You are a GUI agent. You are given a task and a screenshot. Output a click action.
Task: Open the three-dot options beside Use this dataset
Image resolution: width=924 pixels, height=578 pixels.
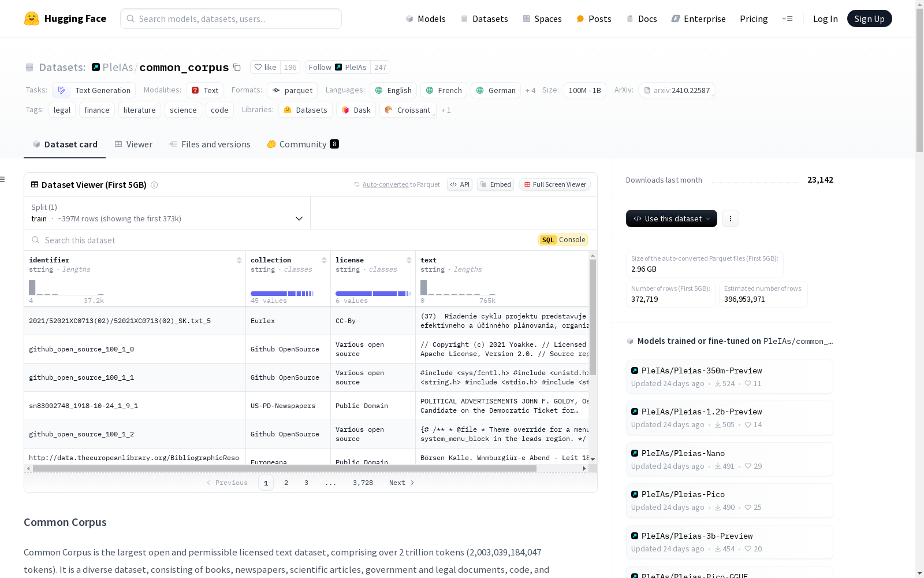pyautogui.click(x=731, y=218)
